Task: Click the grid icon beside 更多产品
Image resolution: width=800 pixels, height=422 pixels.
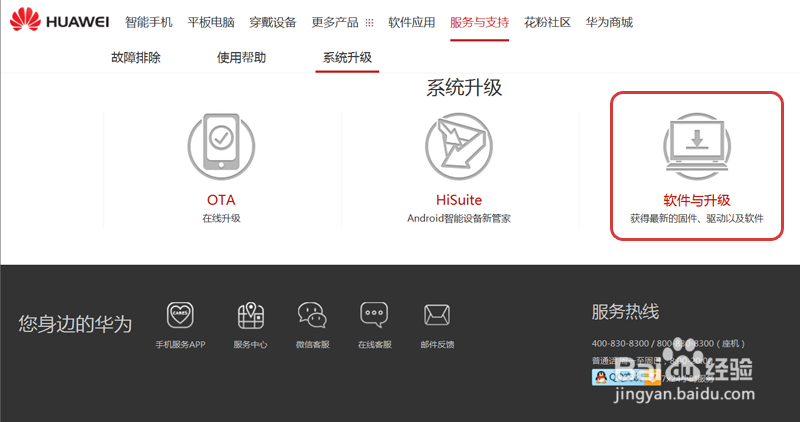Action: coord(369,23)
